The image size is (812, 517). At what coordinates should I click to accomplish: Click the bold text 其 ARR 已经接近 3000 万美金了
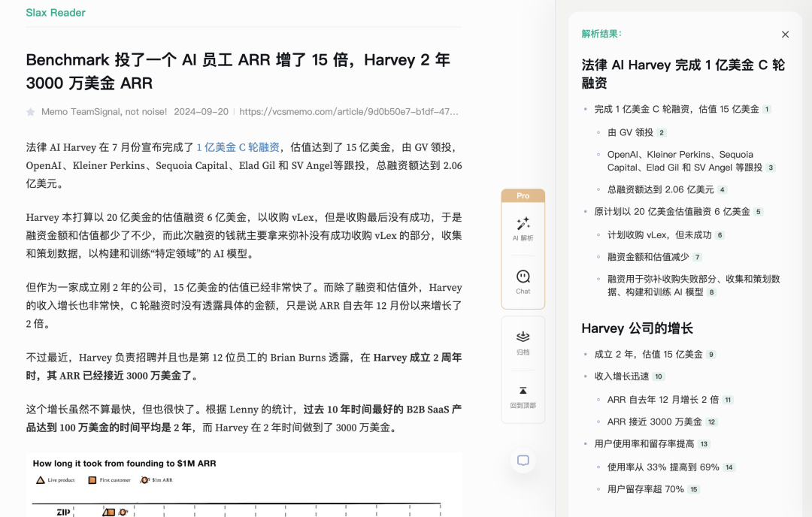pos(123,376)
